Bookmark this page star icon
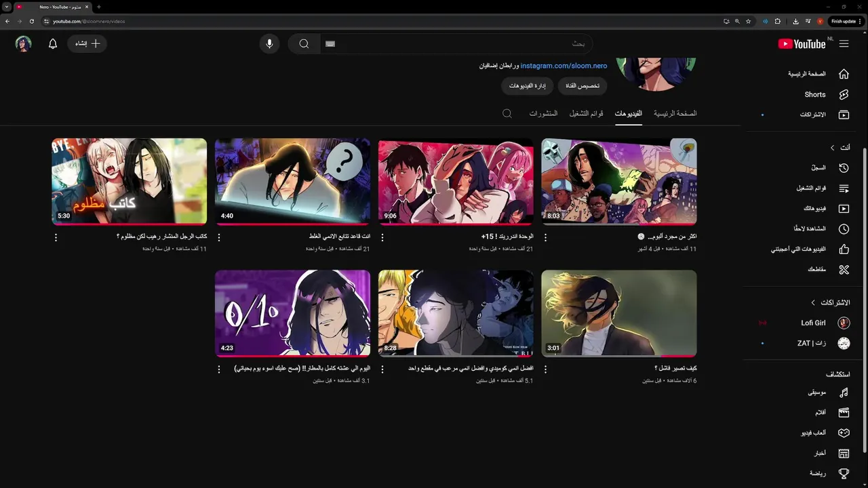The image size is (868, 488). tap(749, 21)
